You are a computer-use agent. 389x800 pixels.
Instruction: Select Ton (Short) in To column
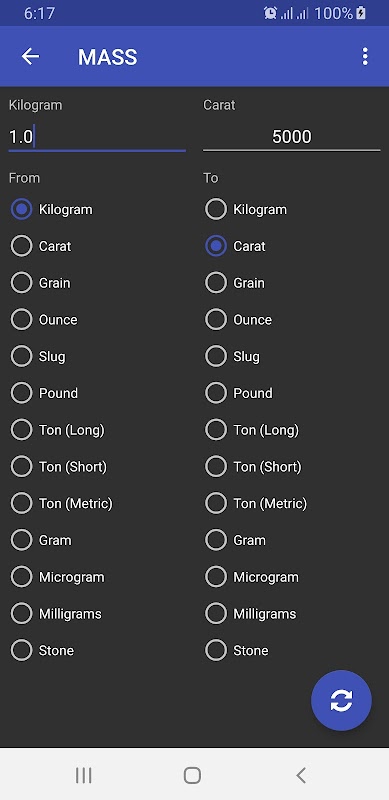point(253,466)
